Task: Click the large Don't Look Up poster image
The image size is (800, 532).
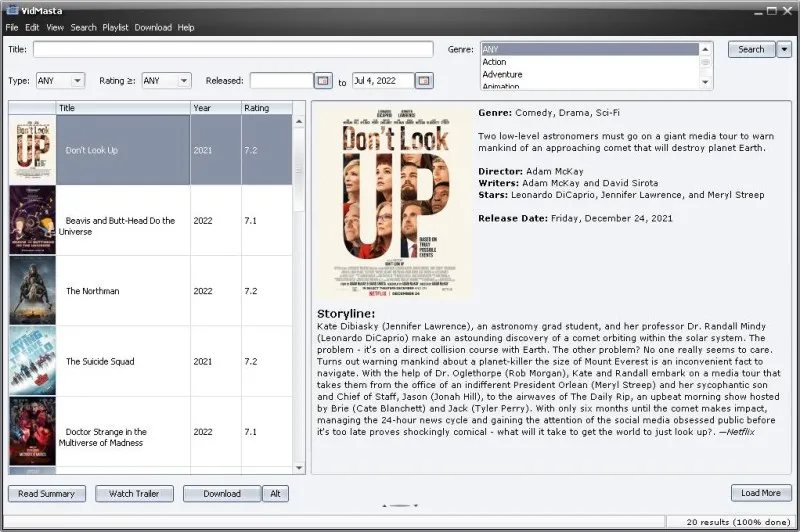Action: tap(392, 201)
